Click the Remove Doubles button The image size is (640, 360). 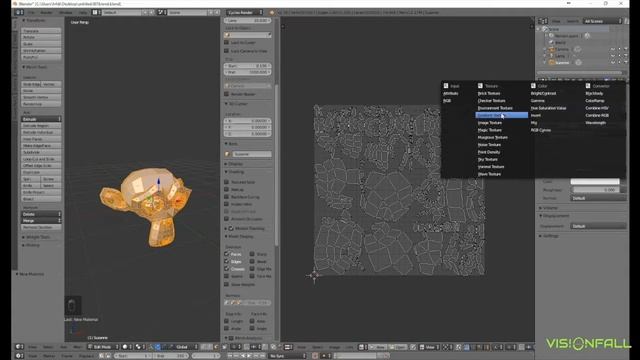41,227
